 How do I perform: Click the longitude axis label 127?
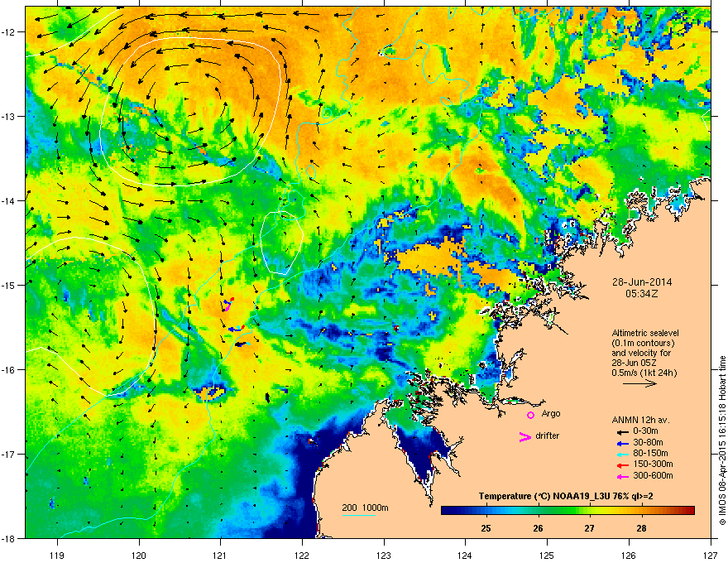pyautogui.click(x=711, y=555)
